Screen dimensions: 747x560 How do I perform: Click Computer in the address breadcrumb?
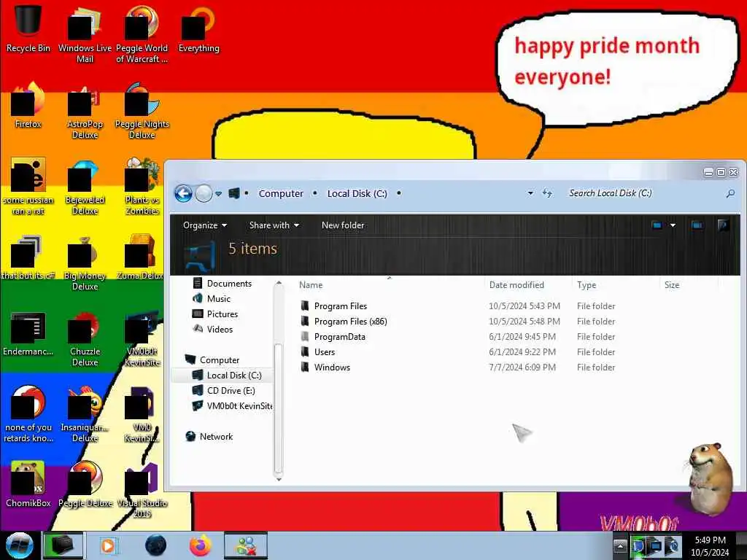(x=281, y=194)
